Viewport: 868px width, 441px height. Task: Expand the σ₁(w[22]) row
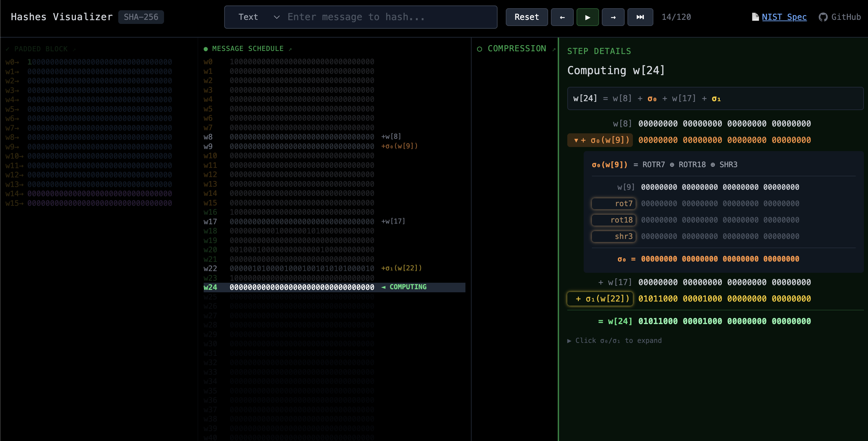coord(600,299)
